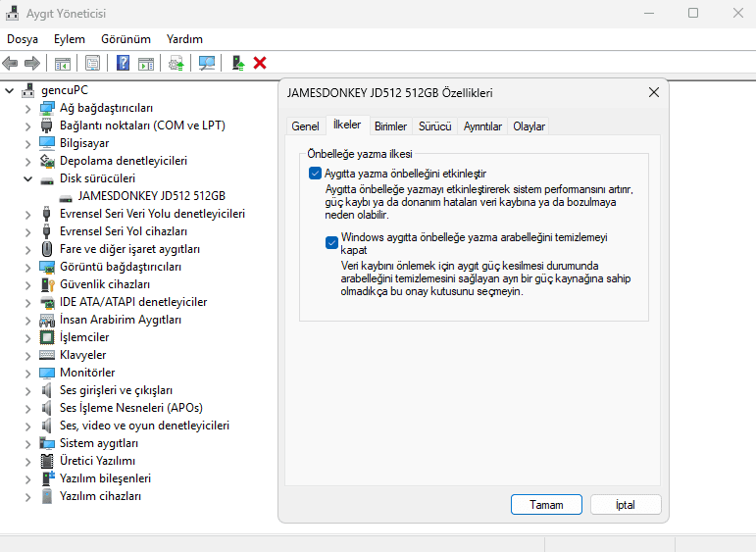This screenshot has height=552, width=756.
Task: Expand the Sistem aygıtları node
Action: pos(28,444)
